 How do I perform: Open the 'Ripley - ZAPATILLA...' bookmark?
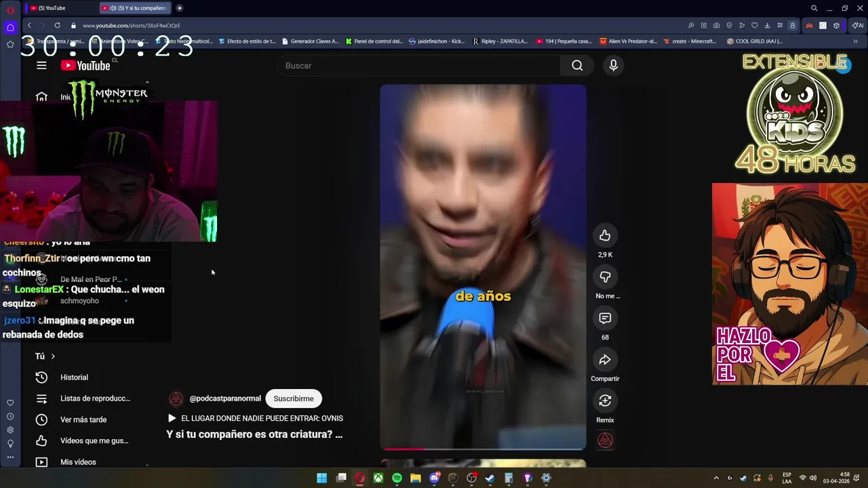[x=500, y=41]
